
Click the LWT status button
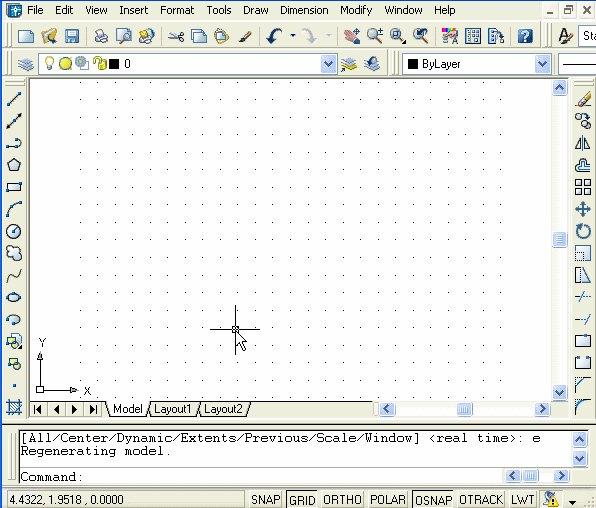click(522, 499)
